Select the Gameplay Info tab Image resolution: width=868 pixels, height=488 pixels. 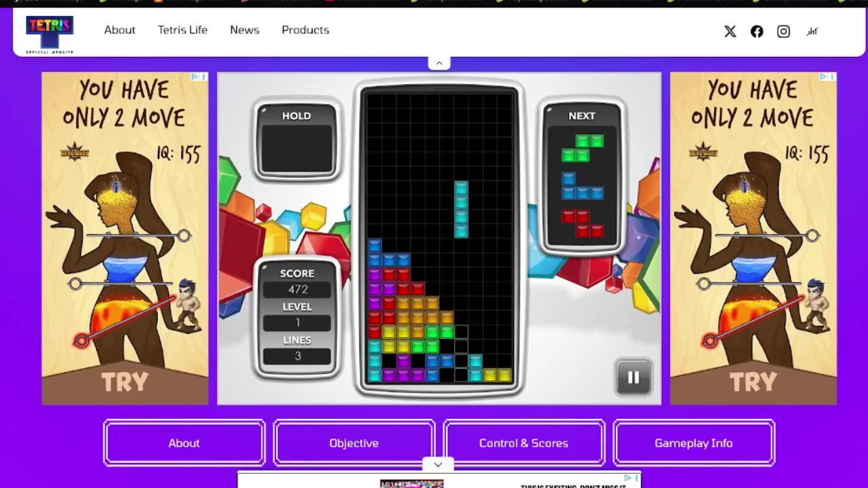click(x=694, y=443)
